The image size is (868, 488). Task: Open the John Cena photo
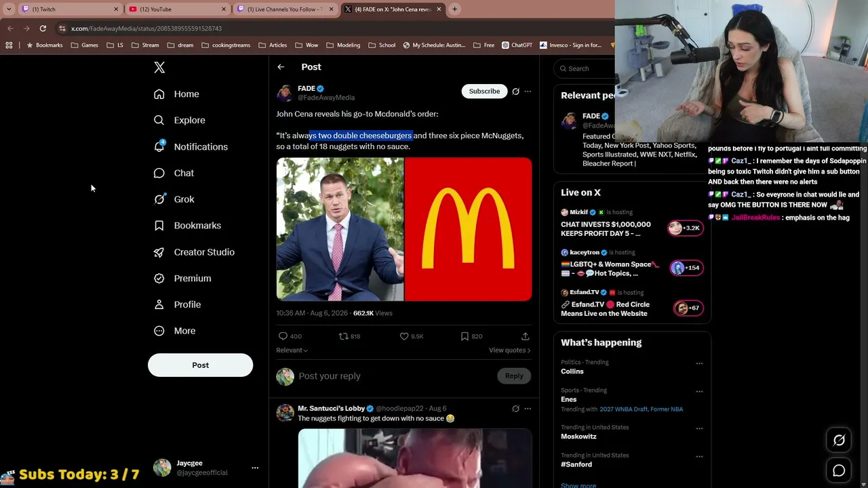click(340, 229)
